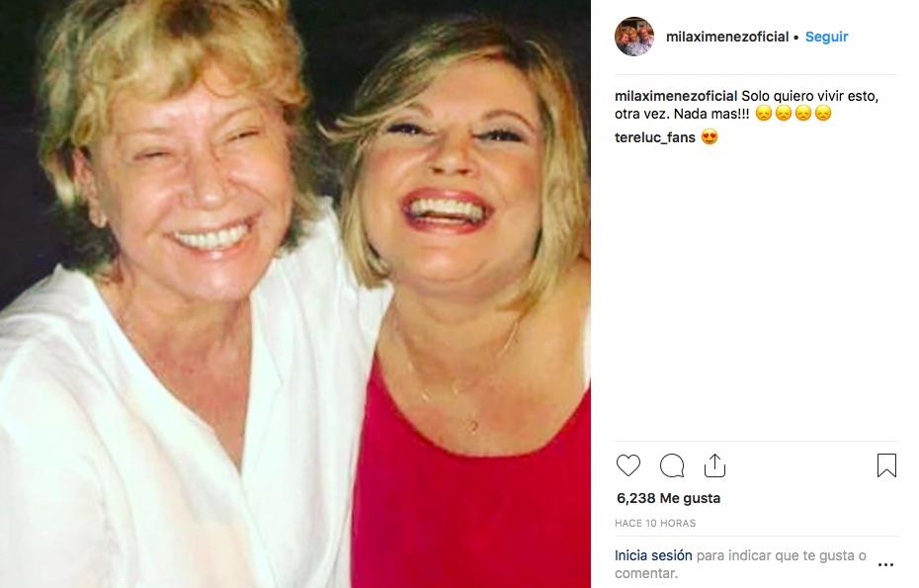Click the comment speech bubble icon

[x=672, y=465]
